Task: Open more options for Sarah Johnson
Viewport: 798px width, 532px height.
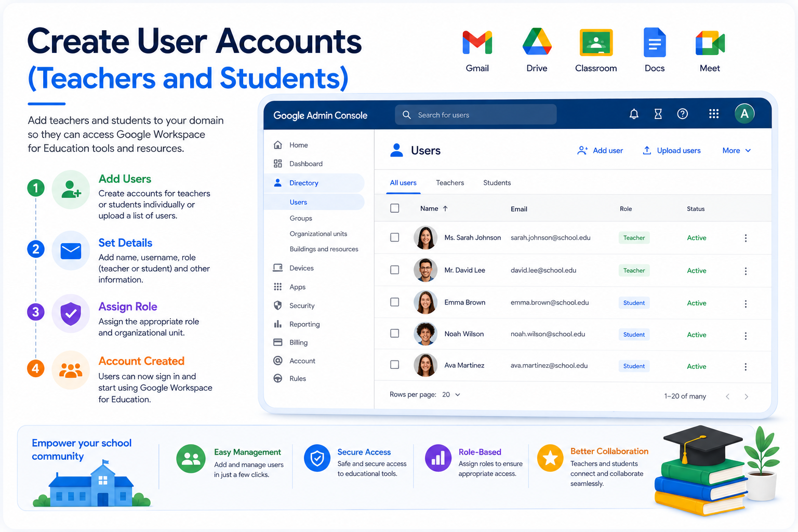Action: (x=746, y=238)
